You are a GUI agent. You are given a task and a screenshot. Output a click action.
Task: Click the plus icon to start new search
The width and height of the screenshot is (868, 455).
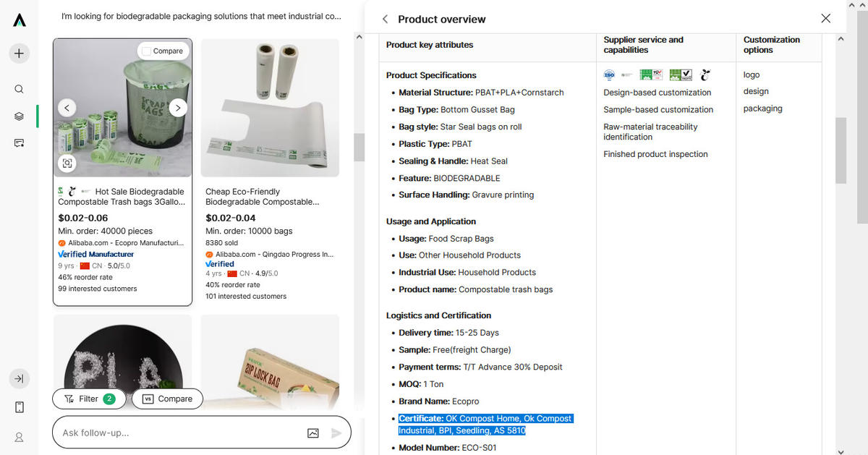tap(20, 53)
